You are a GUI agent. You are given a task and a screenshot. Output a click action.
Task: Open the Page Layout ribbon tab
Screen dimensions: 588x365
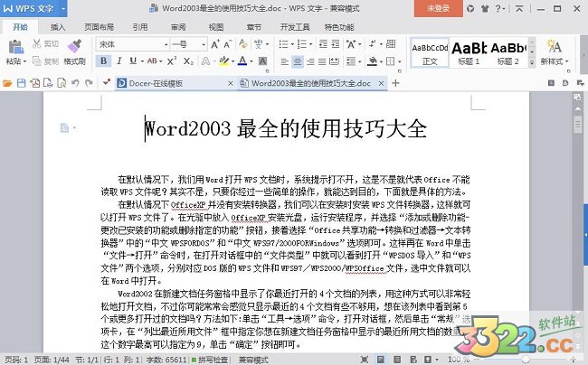pyautogui.click(x=99, y=27)
